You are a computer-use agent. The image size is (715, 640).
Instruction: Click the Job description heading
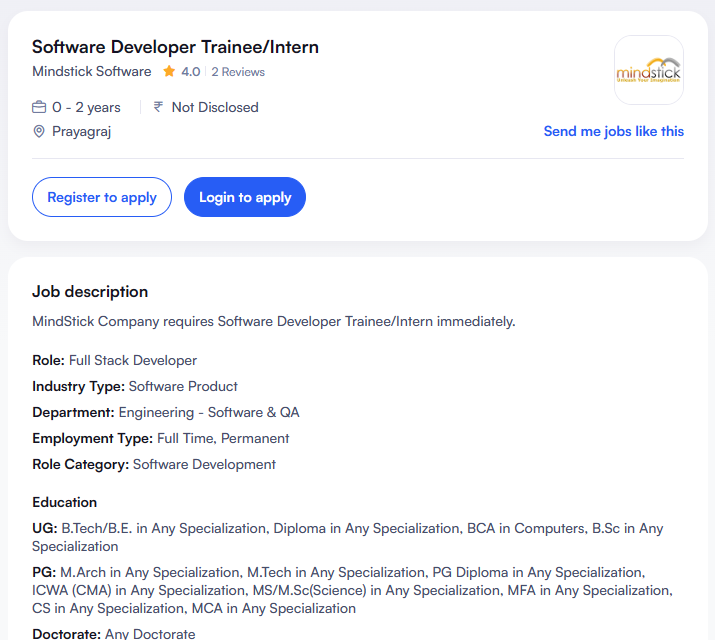click(x=90, y=292)
